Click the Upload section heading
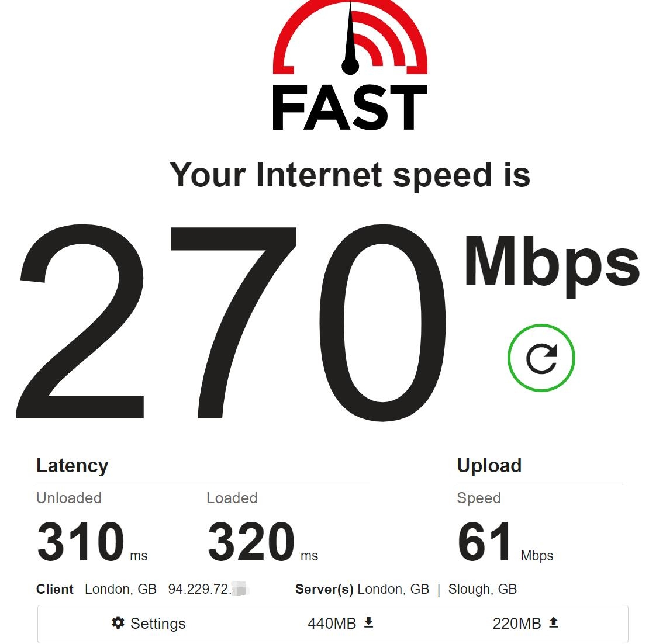649x644 pixels. point(489,466)
